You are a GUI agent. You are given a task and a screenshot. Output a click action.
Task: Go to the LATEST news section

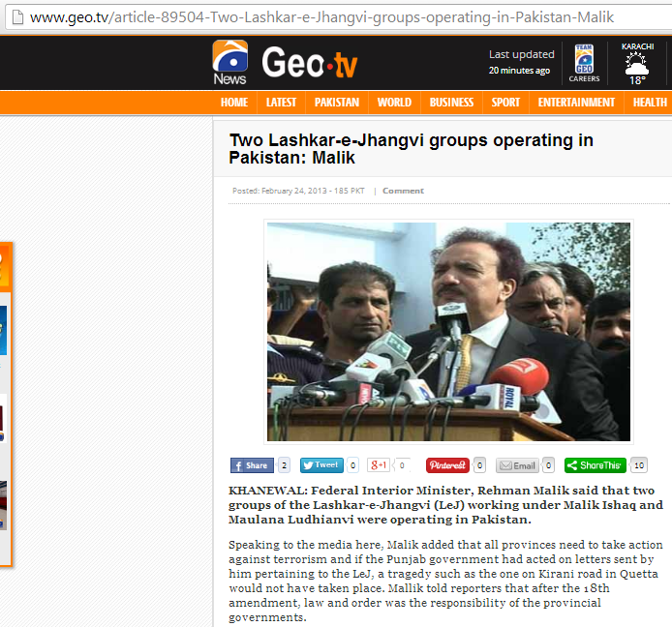(x=281, y=103)
